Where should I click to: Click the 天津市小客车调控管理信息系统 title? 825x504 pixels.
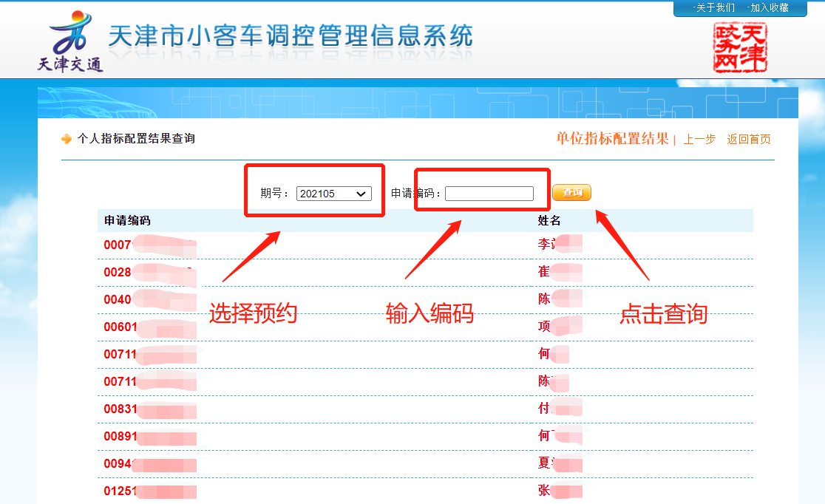[291, 36]
